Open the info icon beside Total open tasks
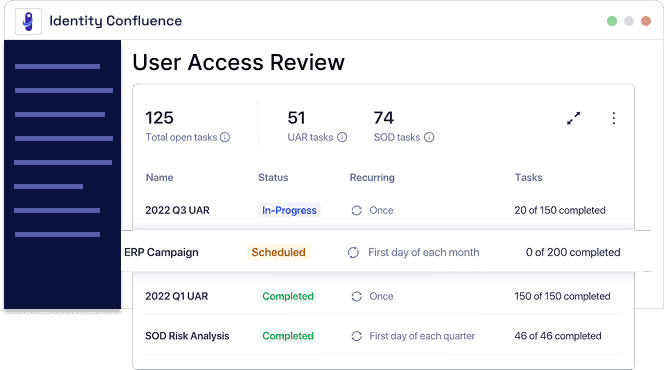The height and width of the screenshot is (370, 664). [225, 137]
